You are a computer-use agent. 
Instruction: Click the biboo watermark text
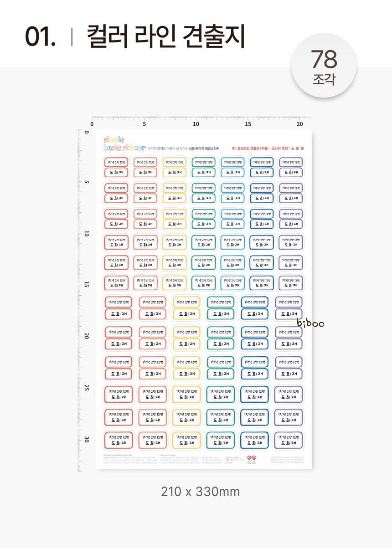point(310,324)
